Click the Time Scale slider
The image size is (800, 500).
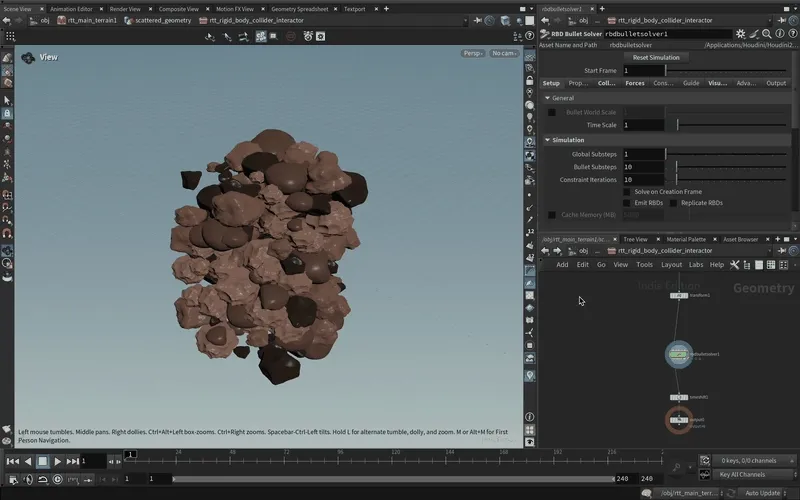click(726, 125)
